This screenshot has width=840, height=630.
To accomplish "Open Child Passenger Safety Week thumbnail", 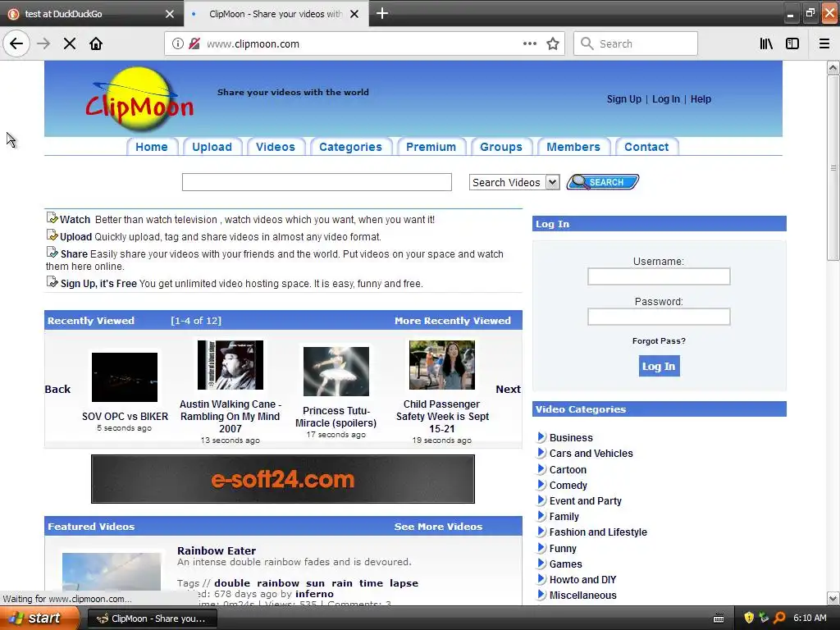I will pyautogui.click(x=442, y=365).
